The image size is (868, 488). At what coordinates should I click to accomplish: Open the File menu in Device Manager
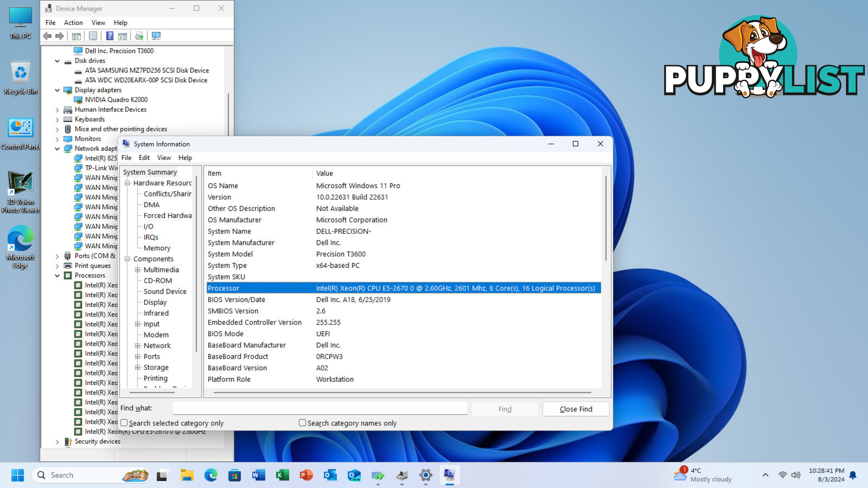tap(51, 23)
